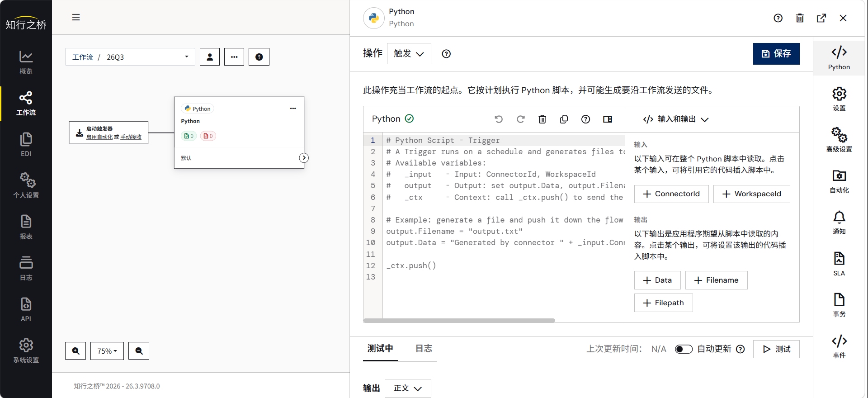Zoom out on the workflow canvas

139,351
